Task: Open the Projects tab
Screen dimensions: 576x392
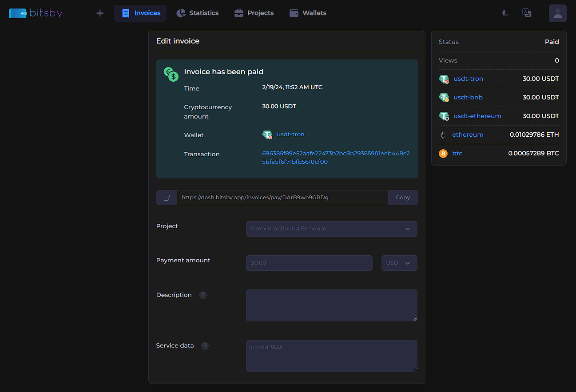Action: tap(254, 13)
